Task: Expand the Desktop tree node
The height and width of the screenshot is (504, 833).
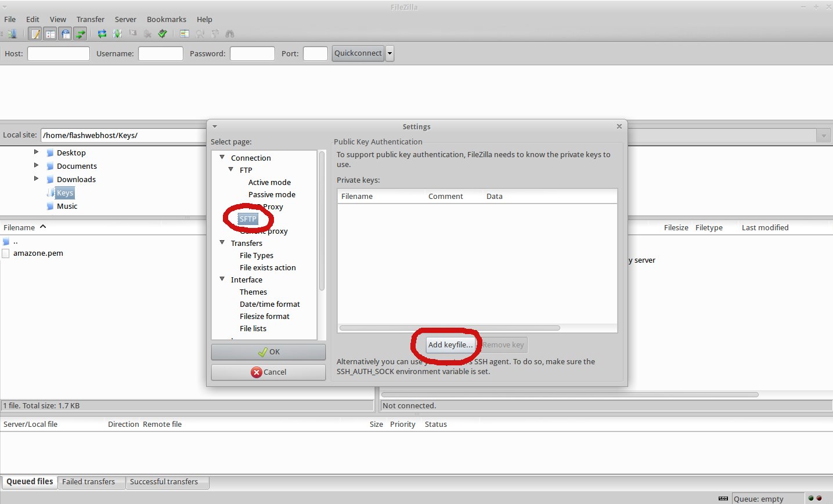Action: [36, 152]
